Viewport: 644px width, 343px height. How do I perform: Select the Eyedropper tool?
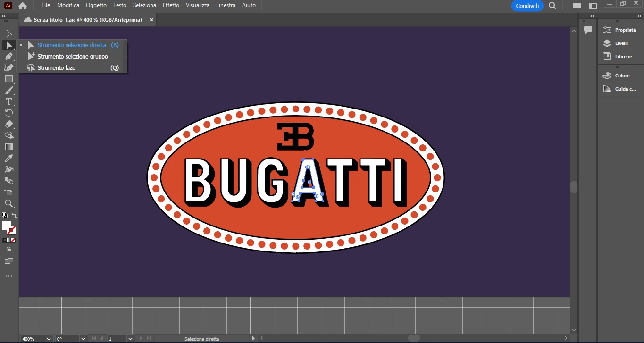[x=9, y=158]
